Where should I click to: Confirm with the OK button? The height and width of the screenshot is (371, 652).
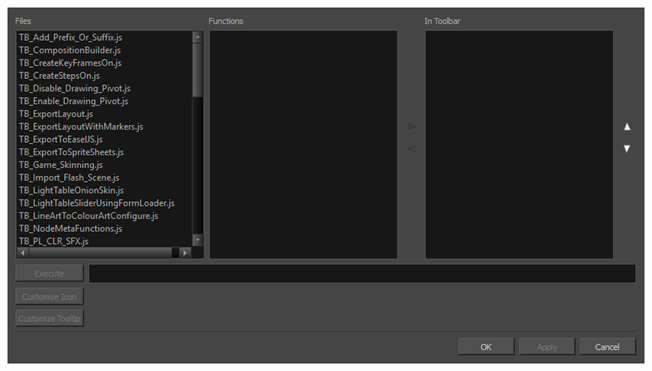[x=486, y=346]
